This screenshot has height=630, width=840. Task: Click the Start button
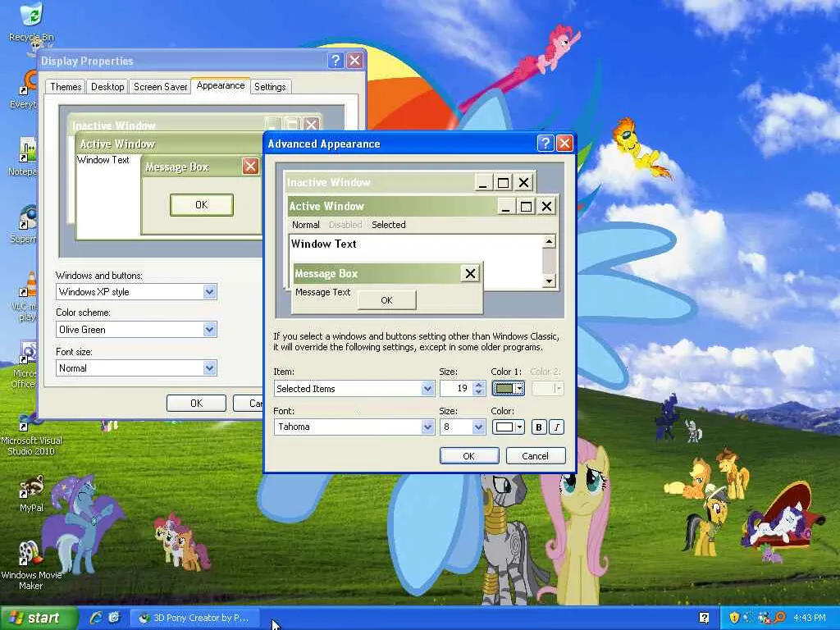coord(38,619)
